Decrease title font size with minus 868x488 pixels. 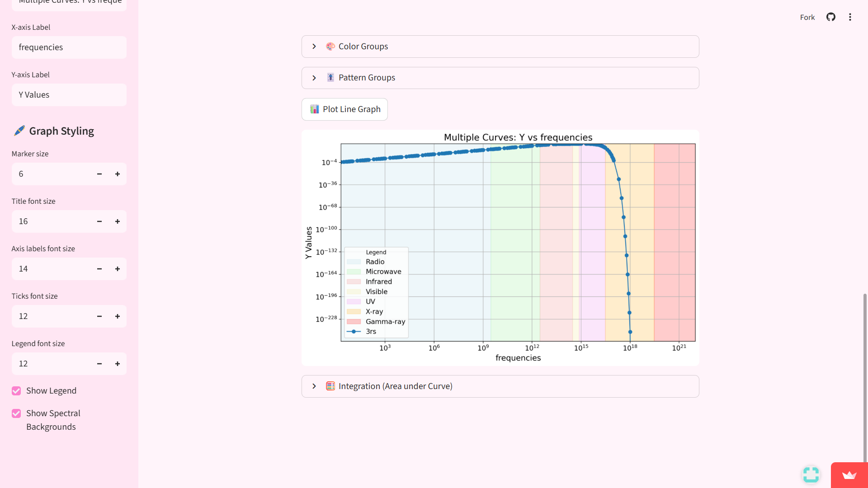[99, 221]
